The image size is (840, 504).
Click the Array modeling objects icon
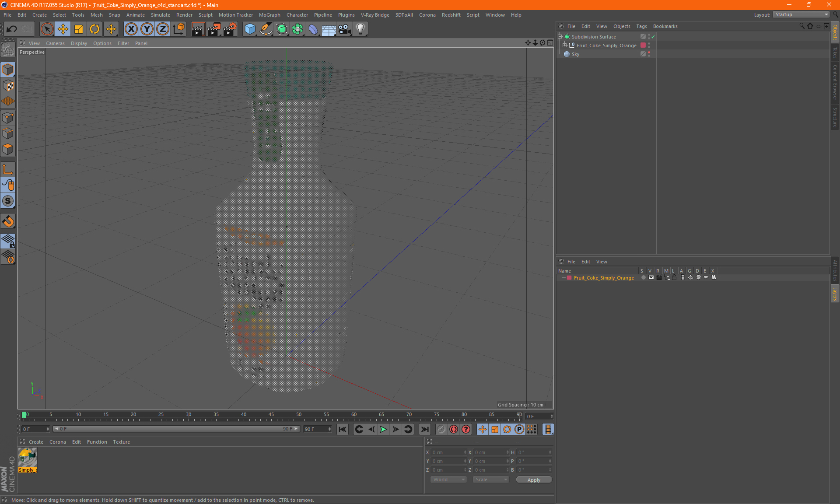point(297,29)
